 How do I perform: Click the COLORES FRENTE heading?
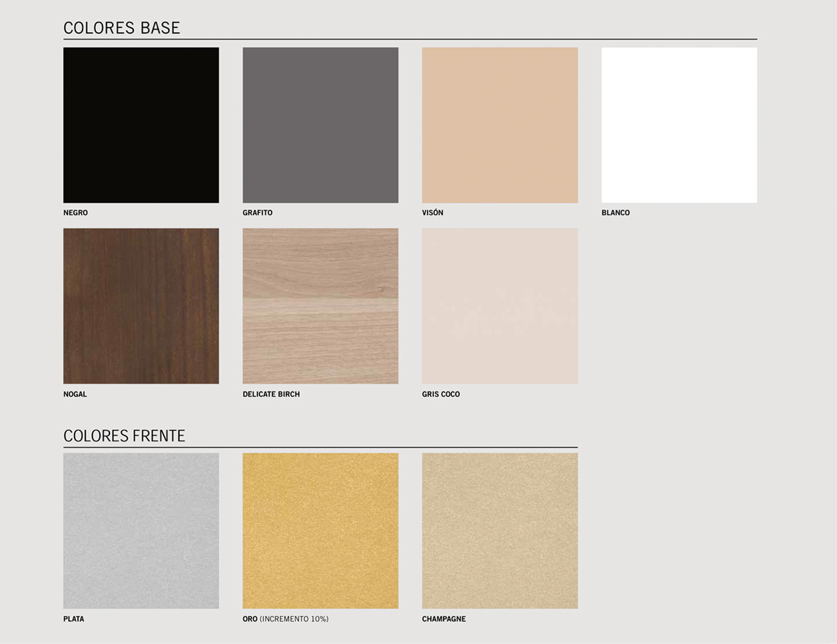tap(124, 436)
